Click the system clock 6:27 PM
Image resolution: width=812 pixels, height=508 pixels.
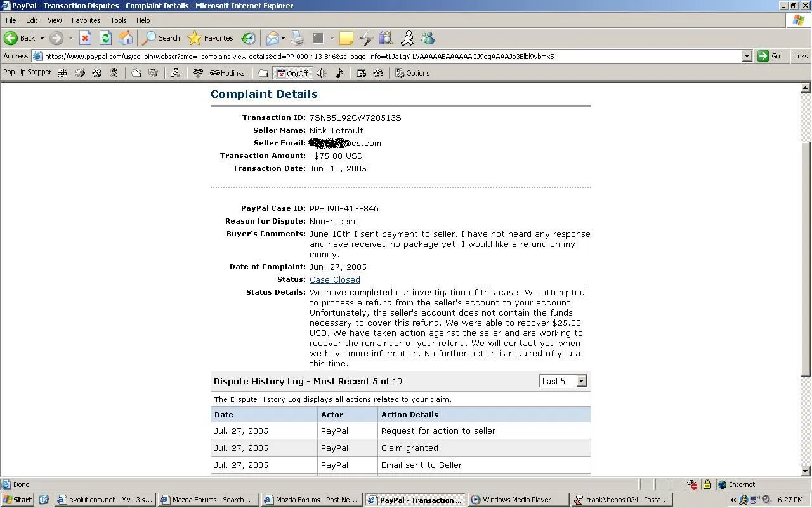(790, 500)
